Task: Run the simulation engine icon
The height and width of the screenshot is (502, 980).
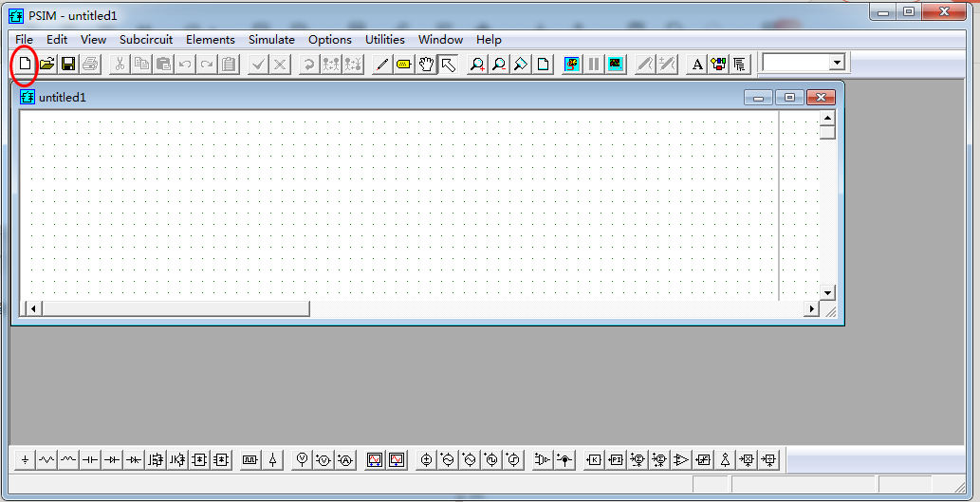Action: (572, 64)
